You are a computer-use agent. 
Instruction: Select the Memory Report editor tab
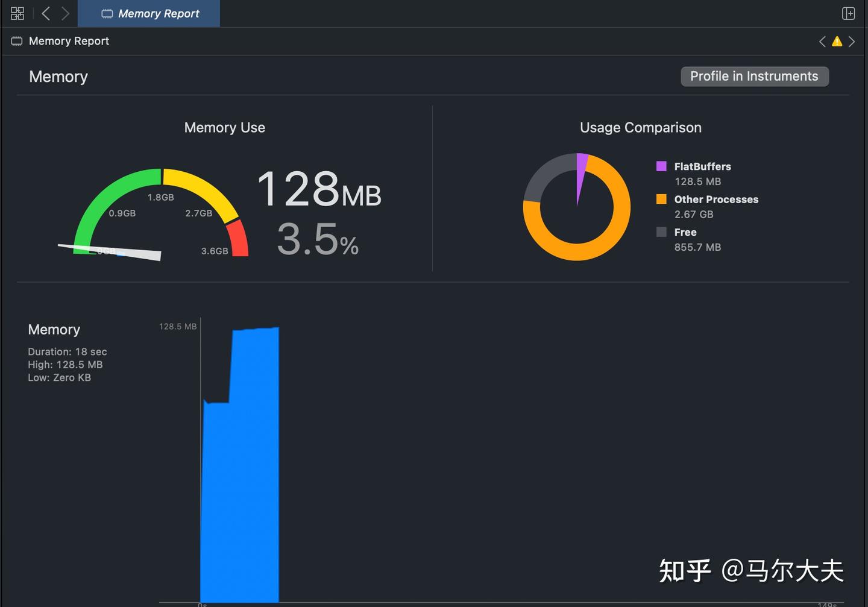[149, 13]
